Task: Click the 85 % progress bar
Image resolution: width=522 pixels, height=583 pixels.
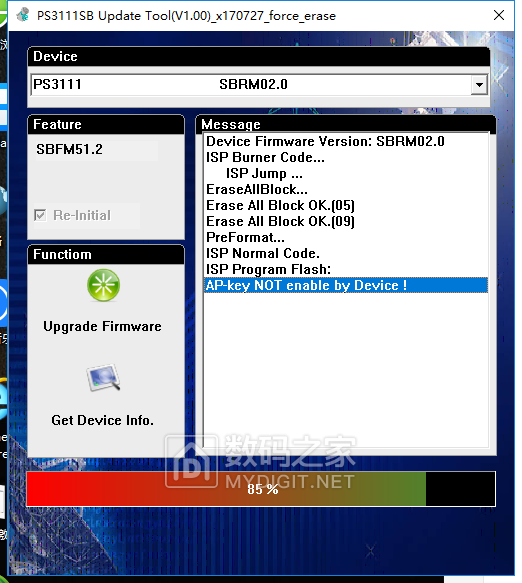Action: [261, 489]
